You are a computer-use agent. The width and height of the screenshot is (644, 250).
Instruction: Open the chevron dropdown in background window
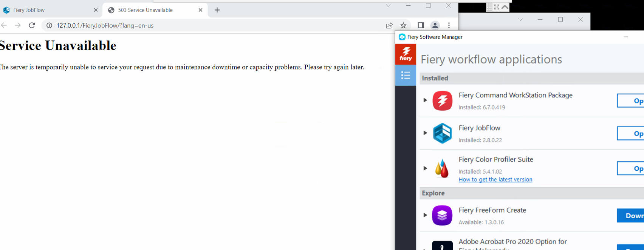pos(520,20)
